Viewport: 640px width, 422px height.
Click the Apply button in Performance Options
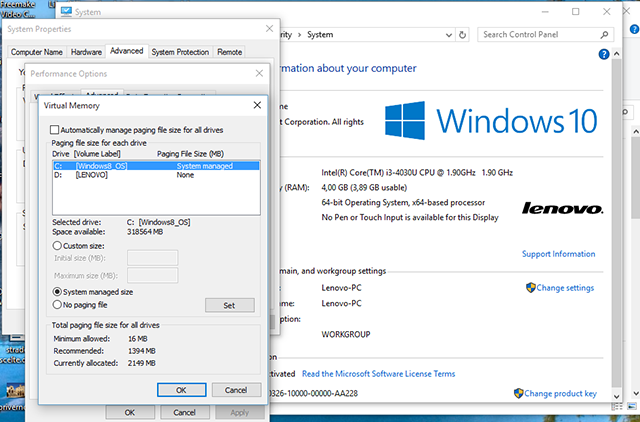pyautogui.click(x=239, y=412)
